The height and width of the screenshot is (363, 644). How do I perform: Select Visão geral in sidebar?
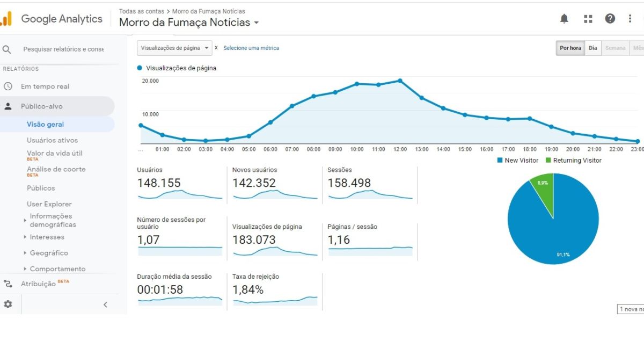[46, 125]
